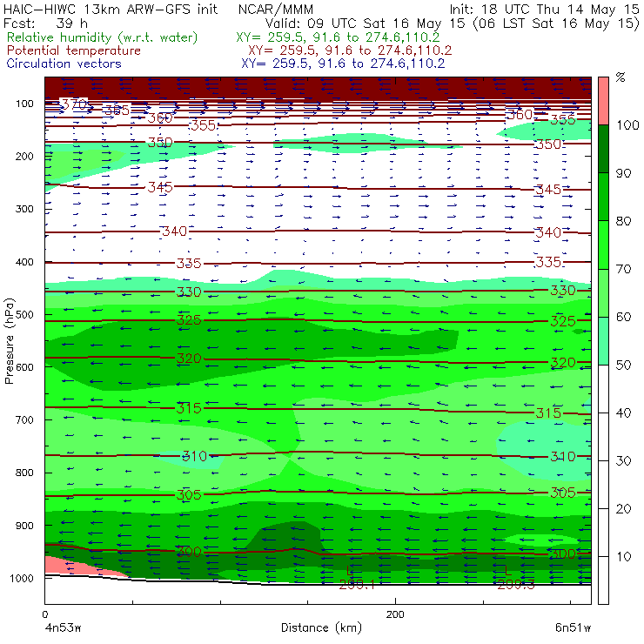Click the 'Init: 18 UTC Thu 14 May 15' text
The height and width of the screenshot is (644, 644).
(x=544, y=9)
